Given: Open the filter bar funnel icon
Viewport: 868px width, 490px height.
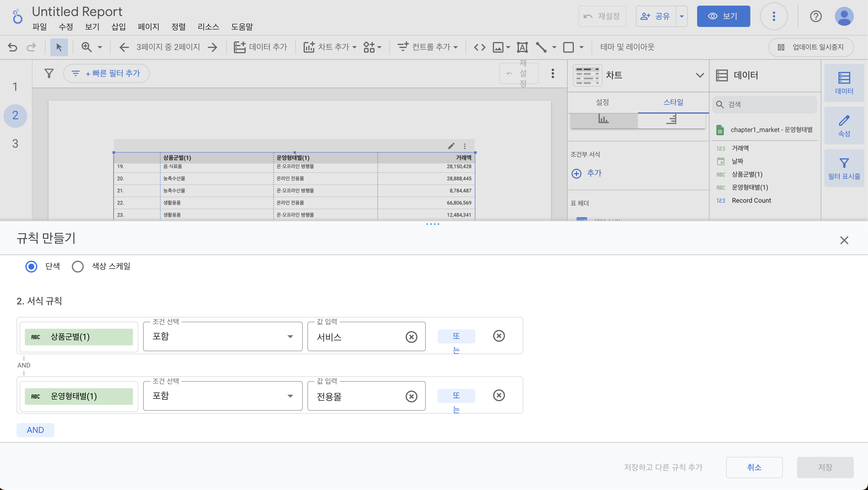Looking at the screenshot, I should tap(49, 73).
